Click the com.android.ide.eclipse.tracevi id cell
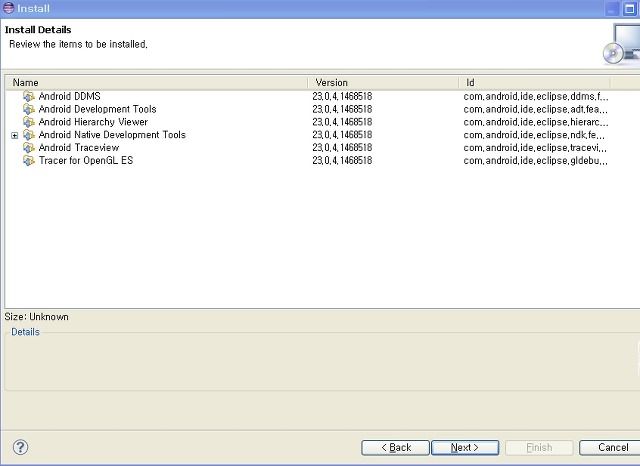 coord(535,148)
